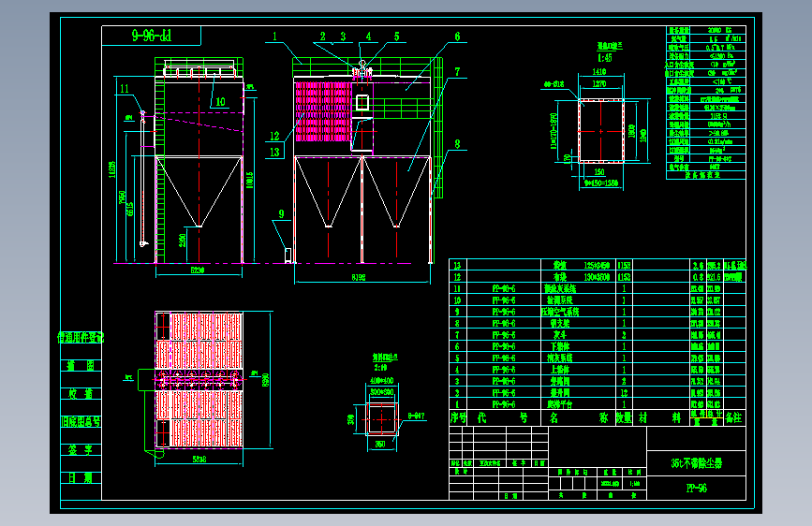Select the 校描 label in the left margin
The width and height of the screenshot is (812, 526).
[x=81, y=394]
